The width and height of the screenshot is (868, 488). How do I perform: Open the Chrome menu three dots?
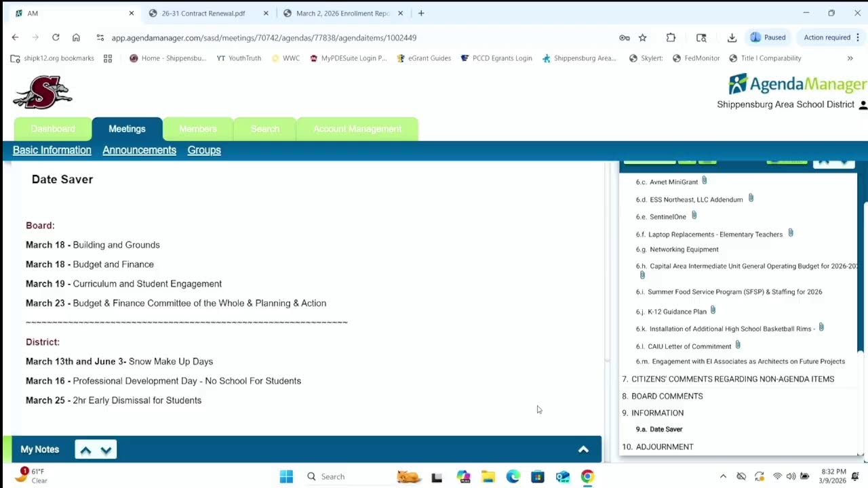point(858,37)
